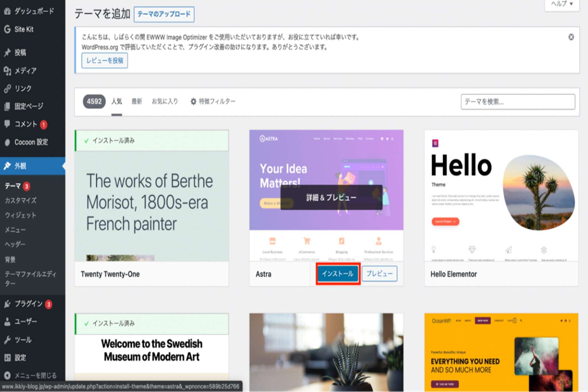
Task: Dismiss the EWWW Image Optimizer notice
Action: [x=571, y=37]
